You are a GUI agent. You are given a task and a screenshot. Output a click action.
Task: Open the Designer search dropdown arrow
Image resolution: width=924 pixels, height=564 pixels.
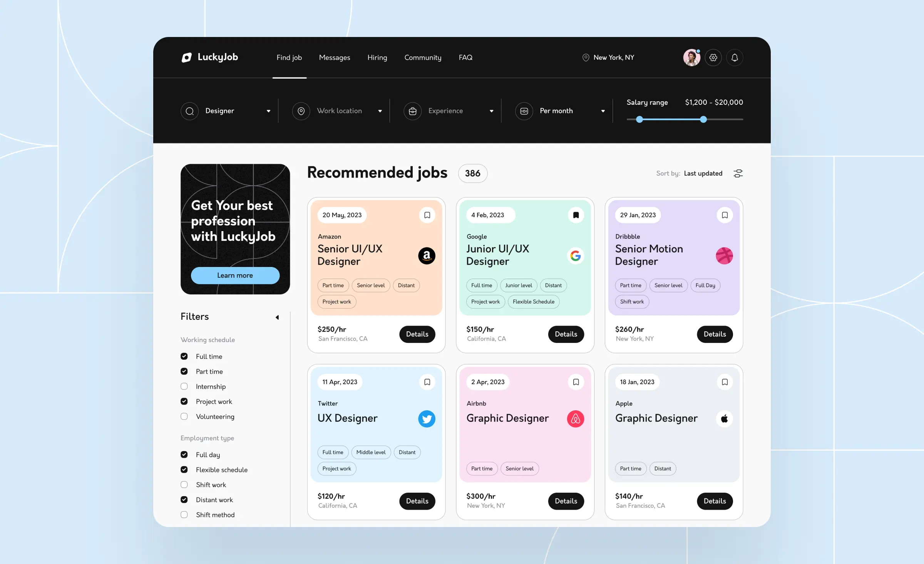268,111
